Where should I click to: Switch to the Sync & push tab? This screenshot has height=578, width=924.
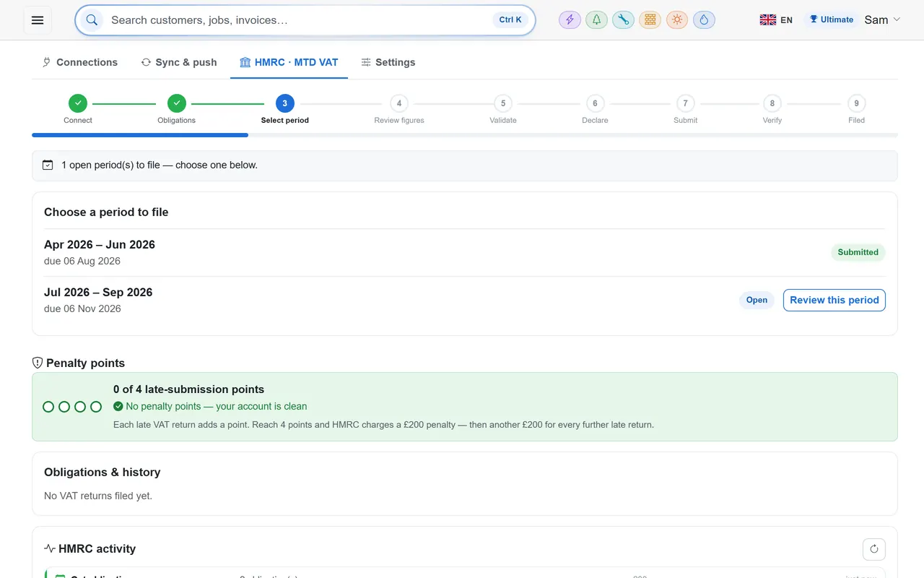click(179, 62)
